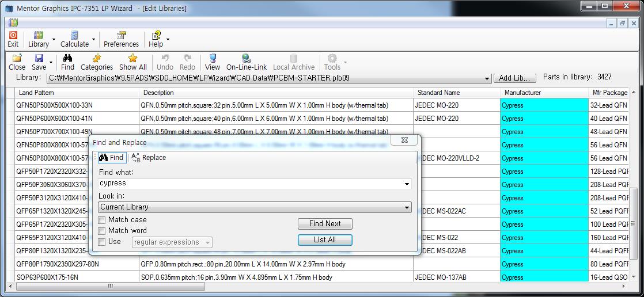Click the View toolbar icon
The height and width of the screenshot is (297, 644).
(213, 58)
